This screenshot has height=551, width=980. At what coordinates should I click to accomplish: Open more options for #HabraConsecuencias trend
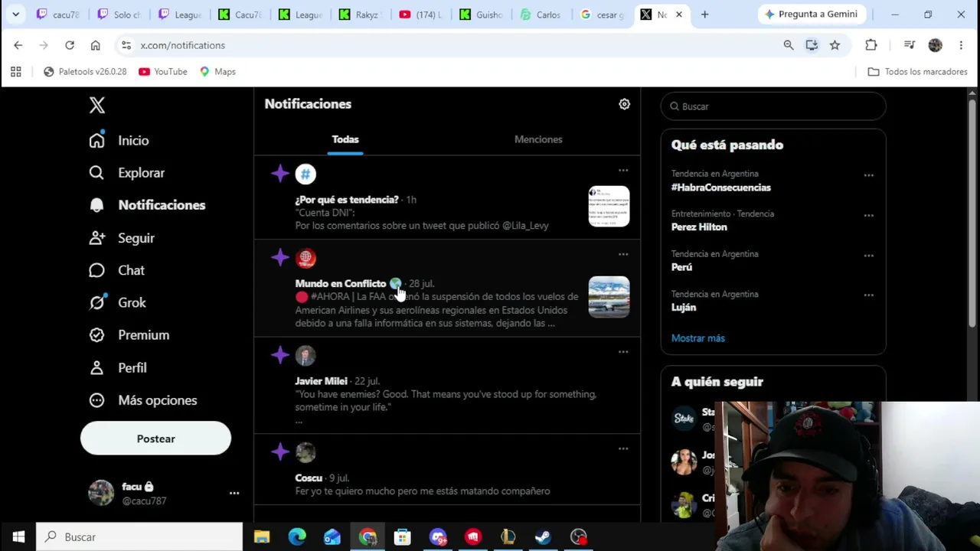pos(868,175)
